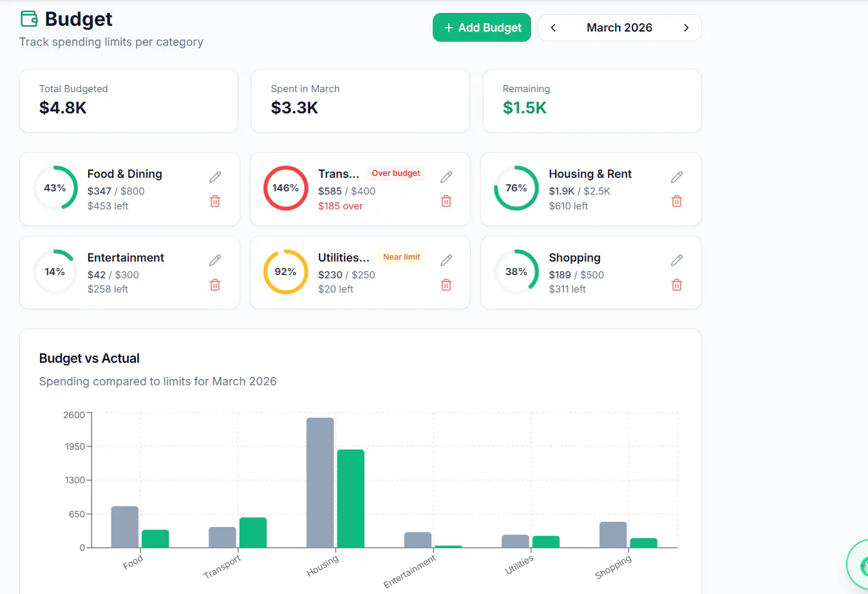Click the Housing gray budget bar
The image size is (868, 594).
320,483
